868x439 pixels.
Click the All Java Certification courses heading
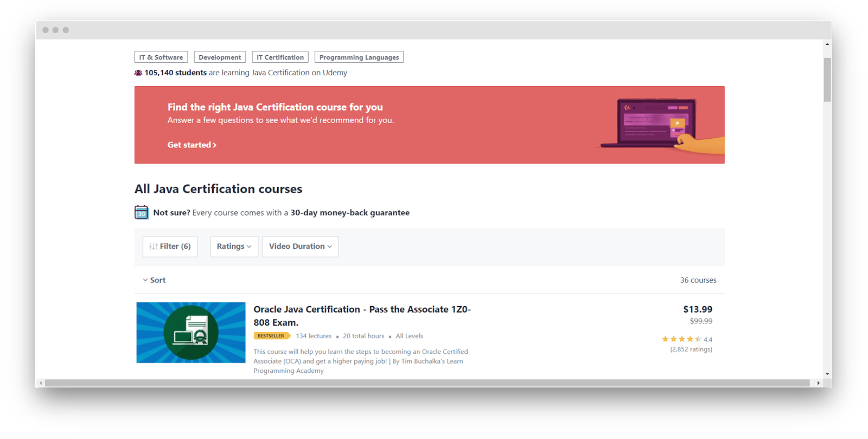point(218,189)
